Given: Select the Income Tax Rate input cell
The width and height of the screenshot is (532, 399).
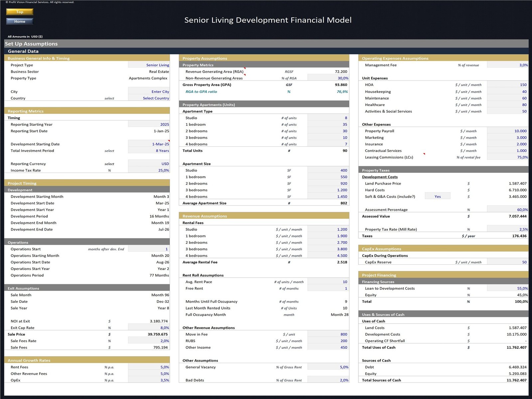Looking at the screenshot, I should click(x=149, y=170).
